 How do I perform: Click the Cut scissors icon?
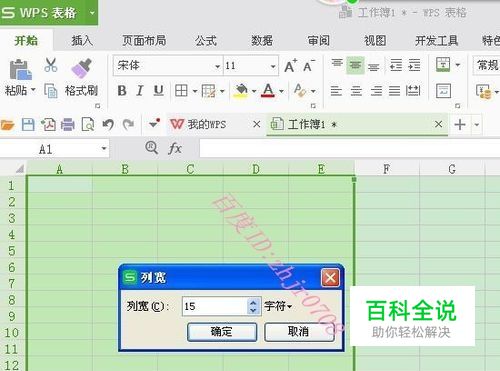51,65
